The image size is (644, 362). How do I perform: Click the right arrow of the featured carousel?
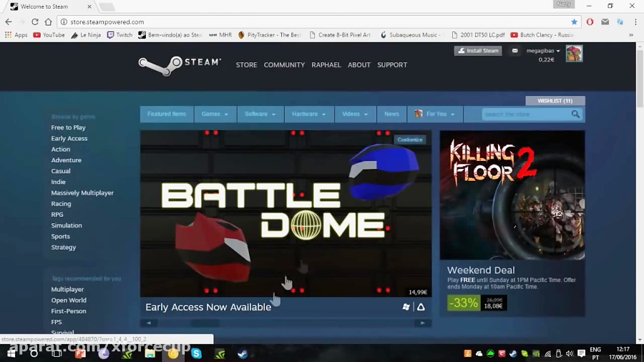pyautogui.click(x=423, y=323)
